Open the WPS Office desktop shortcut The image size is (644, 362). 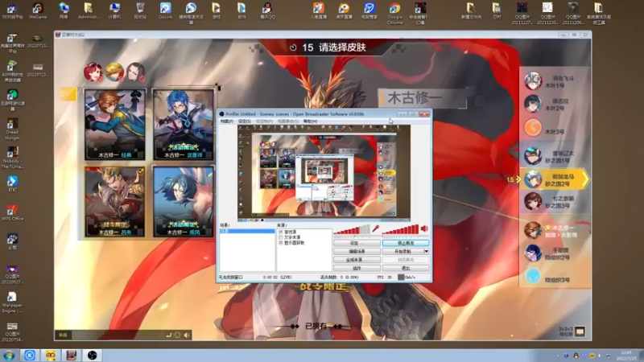click(x=12, y=212)
